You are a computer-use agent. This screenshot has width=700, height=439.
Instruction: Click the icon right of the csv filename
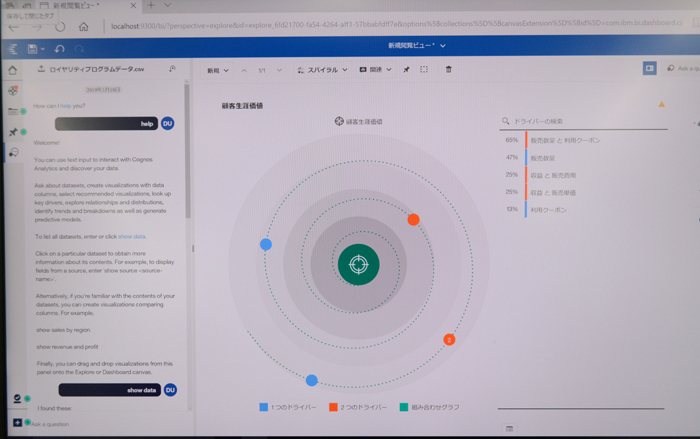pyautogui.click(x=172, y=68)
